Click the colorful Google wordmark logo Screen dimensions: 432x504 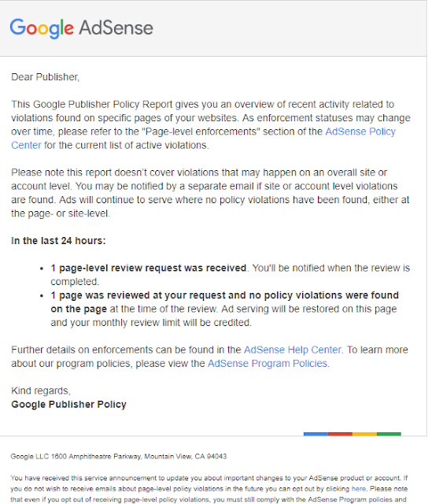click(x=42, y=28)
